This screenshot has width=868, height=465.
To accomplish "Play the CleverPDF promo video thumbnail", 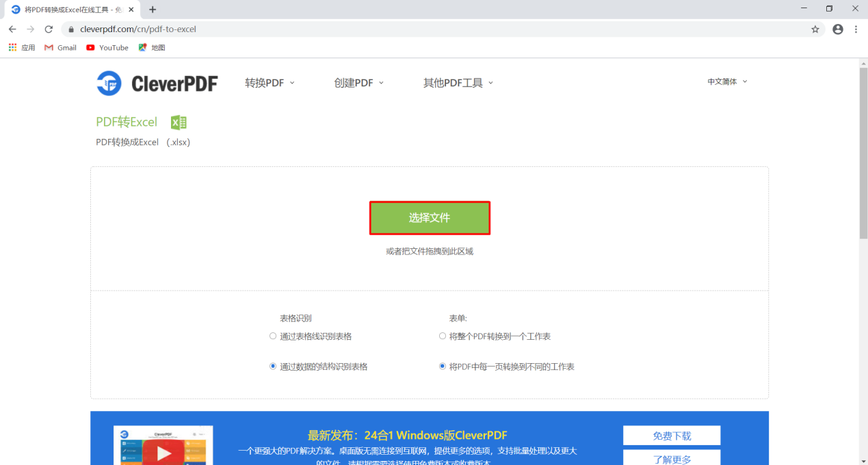I will pos(163,446).
